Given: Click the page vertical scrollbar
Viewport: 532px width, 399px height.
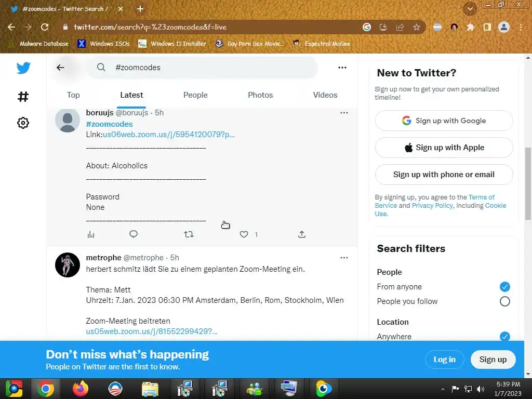Looking at the screenshot, I should click(528, 183).
